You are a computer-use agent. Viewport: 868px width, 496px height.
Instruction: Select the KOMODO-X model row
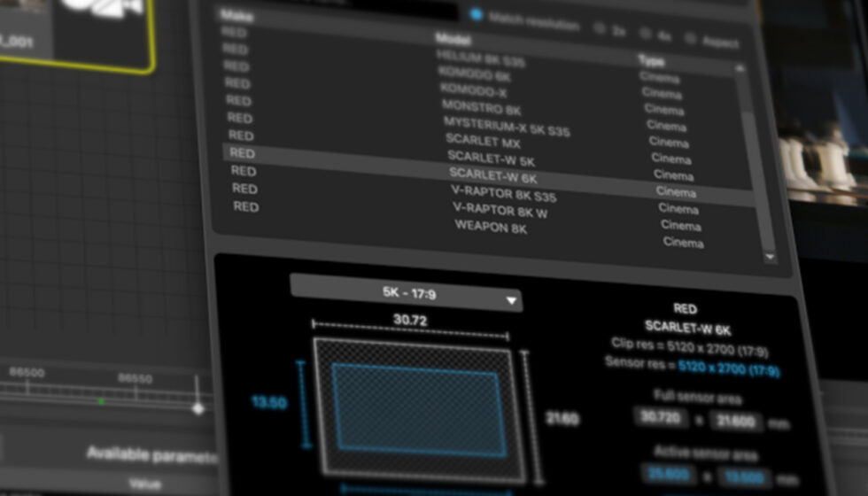[473, 90]
